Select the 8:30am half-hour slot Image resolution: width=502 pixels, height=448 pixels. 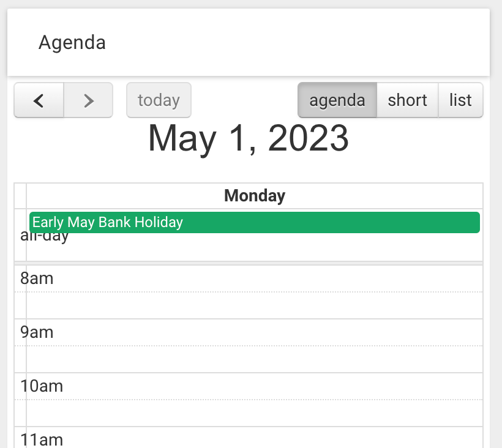click(255, 305)
